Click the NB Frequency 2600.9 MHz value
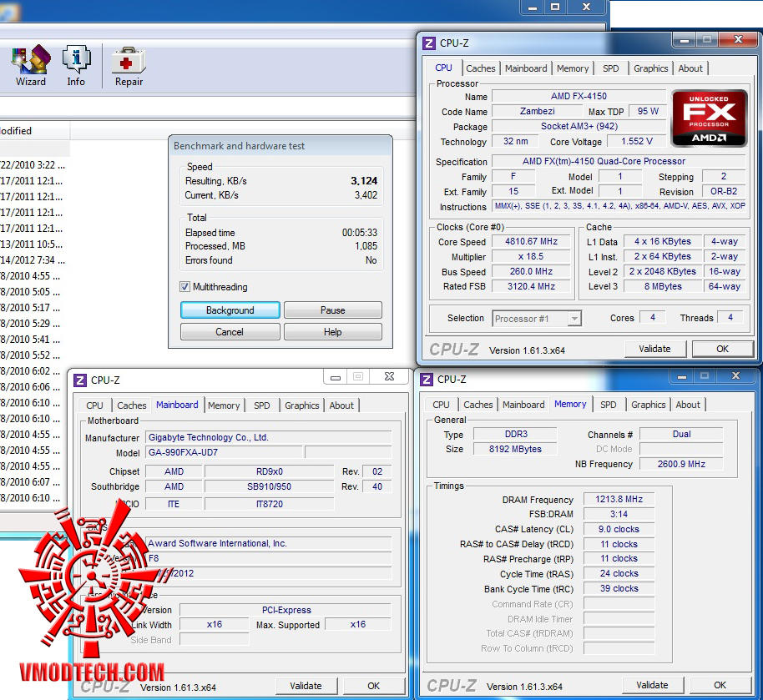Viewport: 763px width, 700px height. [x=681, y=464]
